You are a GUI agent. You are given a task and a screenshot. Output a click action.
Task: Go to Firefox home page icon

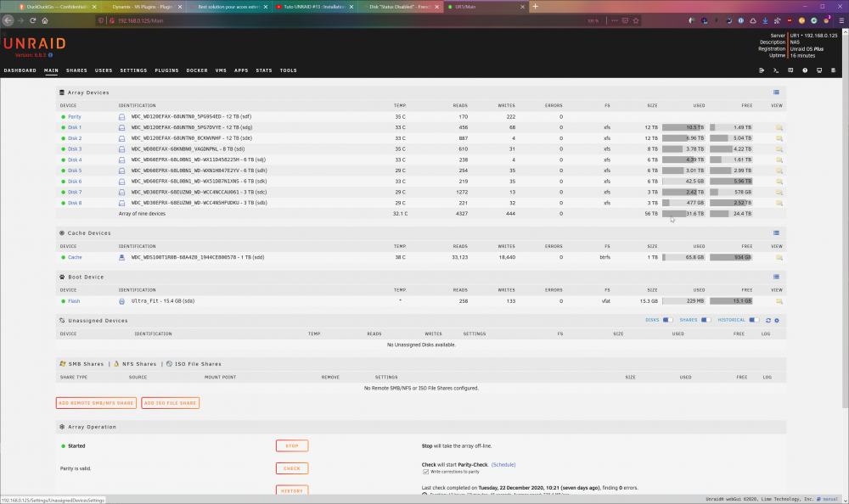pos(45,20)
